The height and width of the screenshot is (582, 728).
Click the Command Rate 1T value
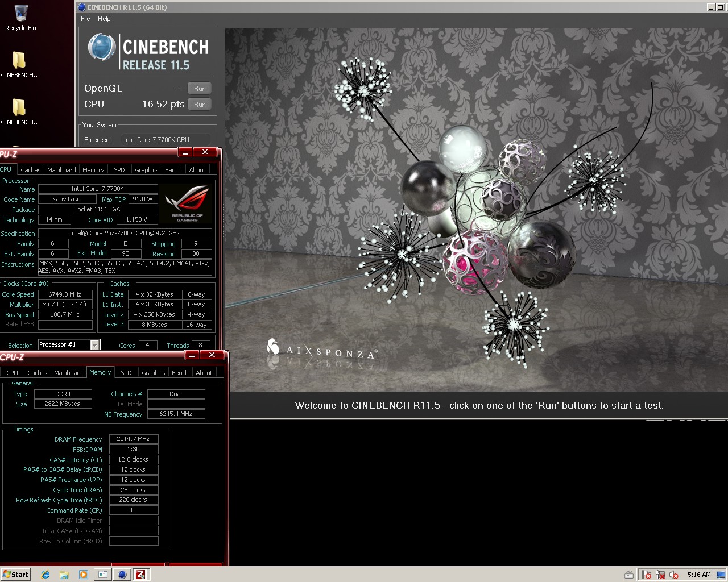[134, 510]
